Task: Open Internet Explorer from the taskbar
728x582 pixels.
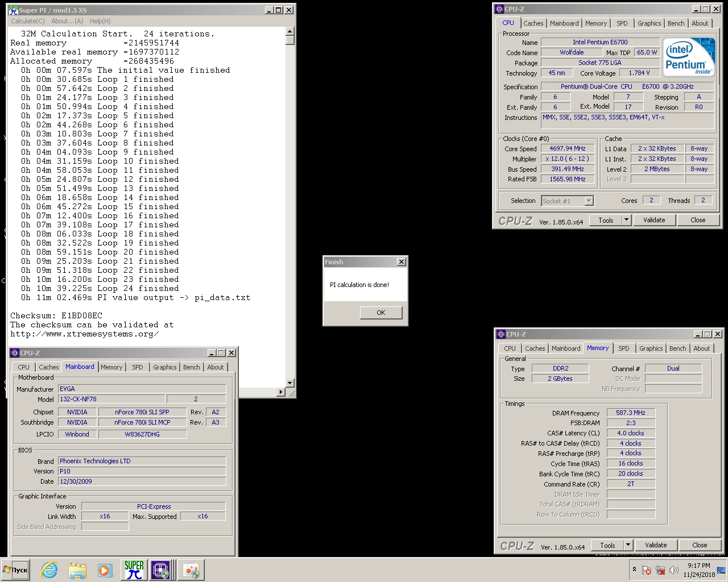Action: pyautogui.click(x=49, y=570)
